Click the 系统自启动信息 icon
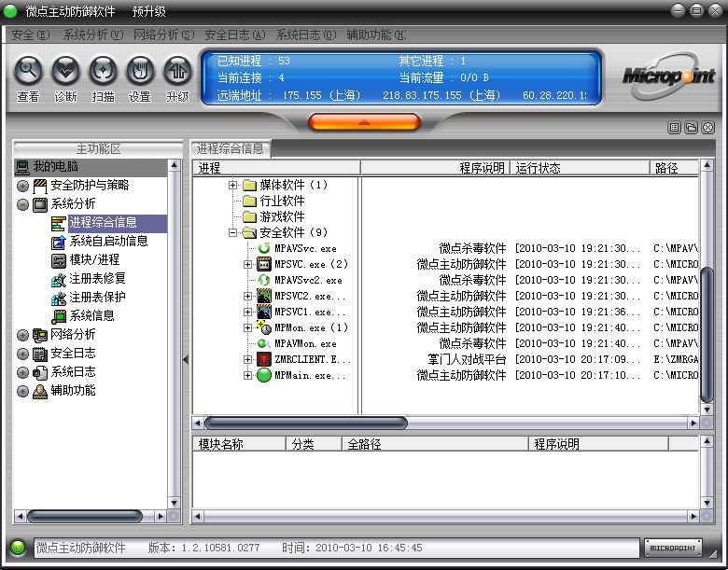 tap(59, 242)
